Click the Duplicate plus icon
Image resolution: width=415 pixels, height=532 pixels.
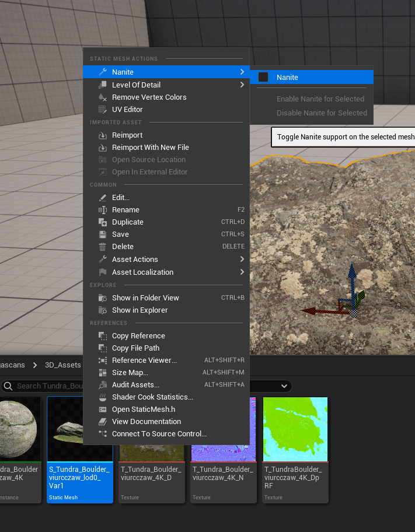click(103, 222)
